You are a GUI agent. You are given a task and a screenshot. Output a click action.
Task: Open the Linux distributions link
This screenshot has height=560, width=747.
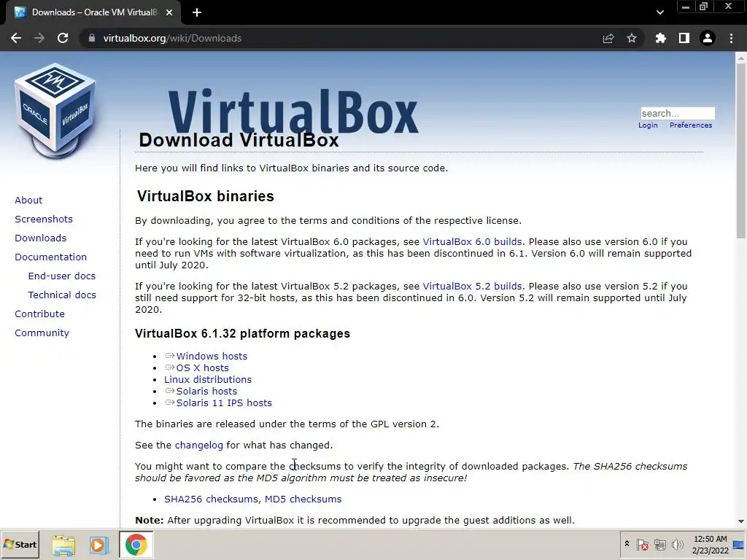(208, 379)
